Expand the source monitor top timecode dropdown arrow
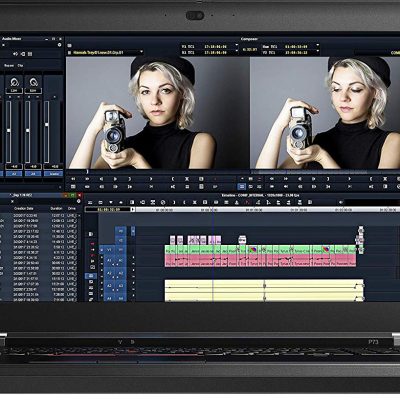The image size is (400, 400). [238, 46]
